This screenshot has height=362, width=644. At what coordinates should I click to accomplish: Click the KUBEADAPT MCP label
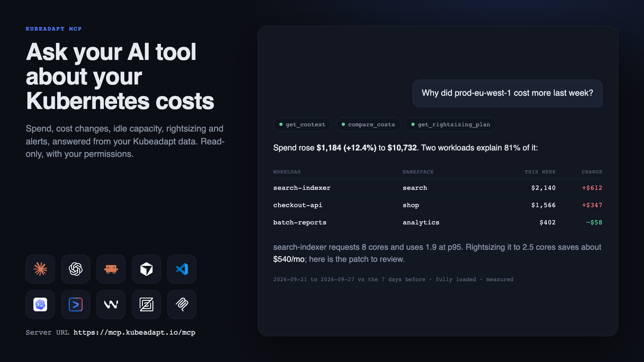point(54,29)
